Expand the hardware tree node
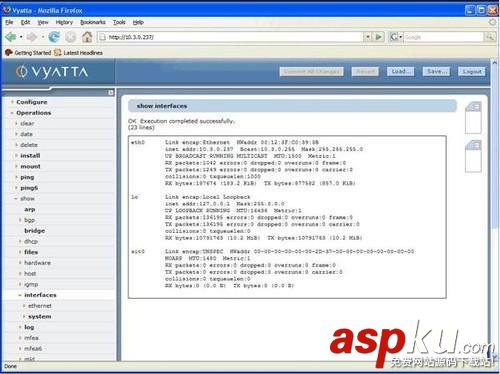Screen dimensions: 500x374 (20, 263)
